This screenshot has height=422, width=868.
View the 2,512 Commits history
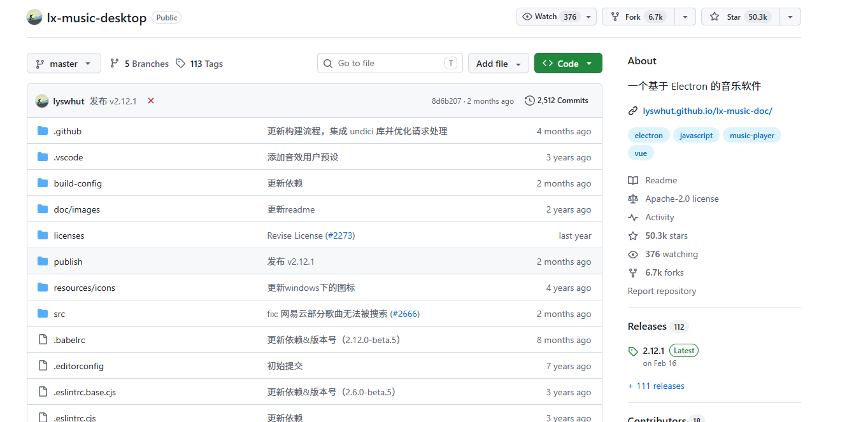pos(557,101)
